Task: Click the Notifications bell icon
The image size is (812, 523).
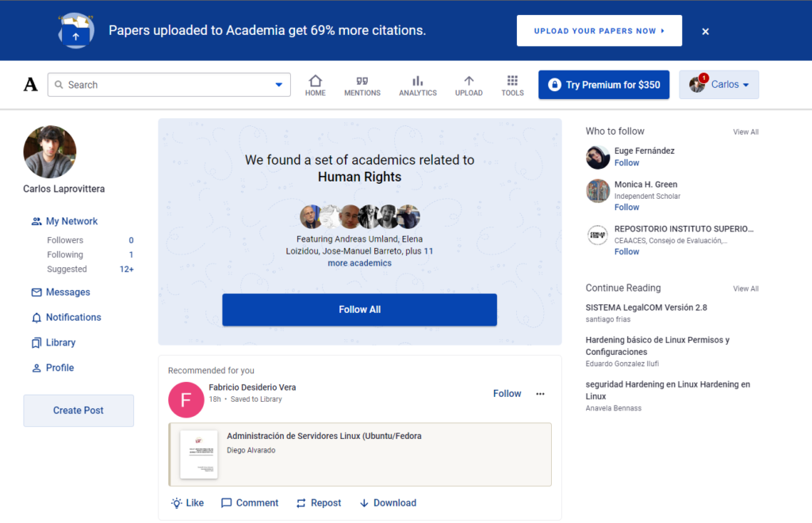Action: [x=36, y=318]
